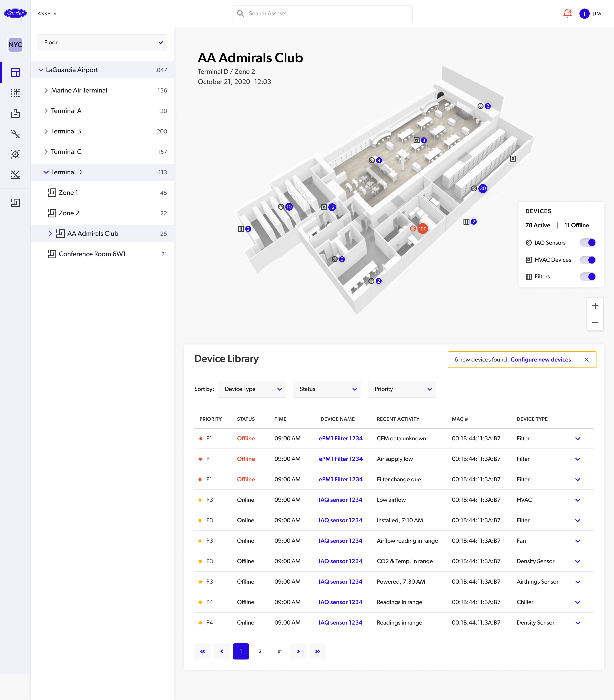614x700 pixels.
Task: Select Terminal C in the tree
Action: point(102,152)
